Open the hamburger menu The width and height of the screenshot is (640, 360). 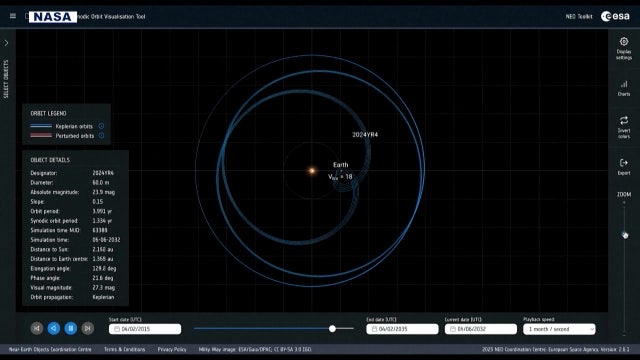tap(13, 16)
